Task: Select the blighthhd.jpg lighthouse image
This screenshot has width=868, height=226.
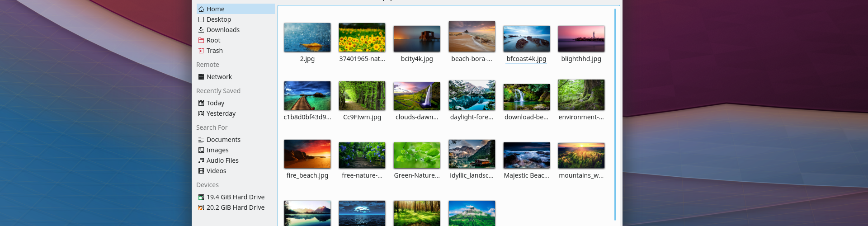Action: [581, 39]
